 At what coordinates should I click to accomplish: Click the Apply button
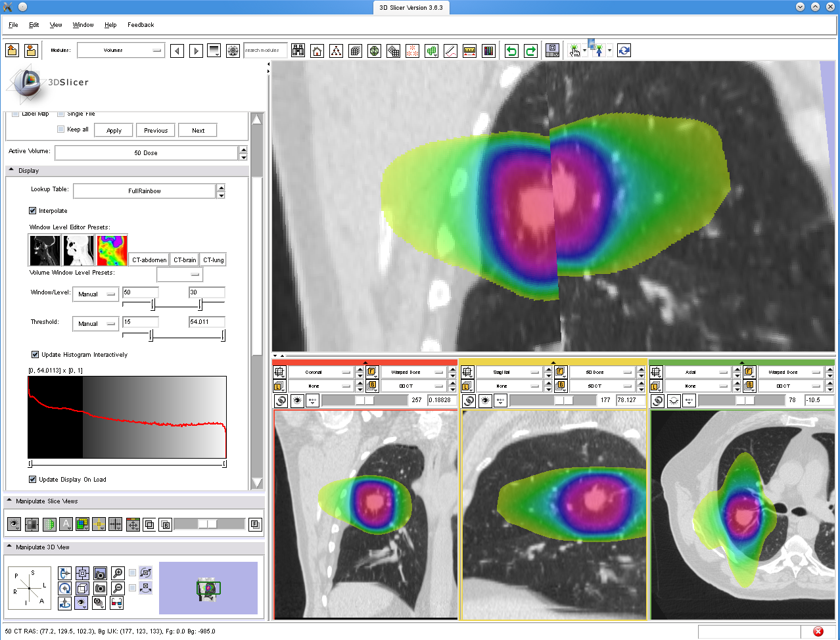coord(114,130)
